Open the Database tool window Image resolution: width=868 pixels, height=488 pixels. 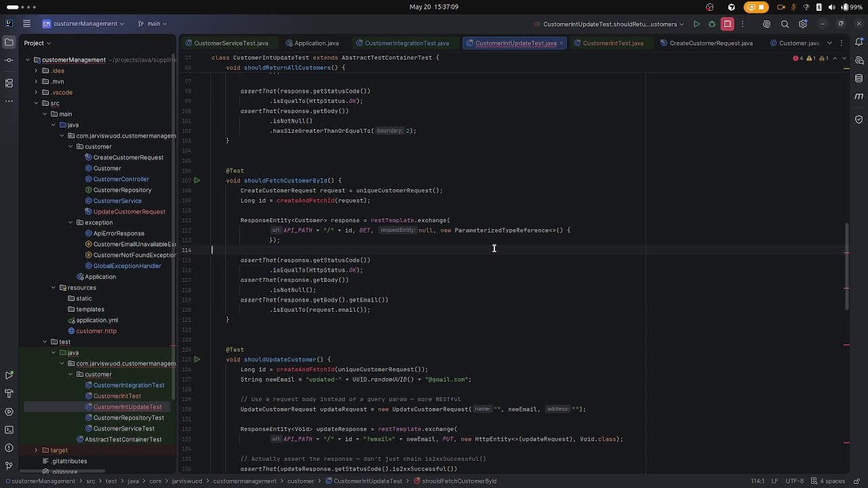click(859, 79)
